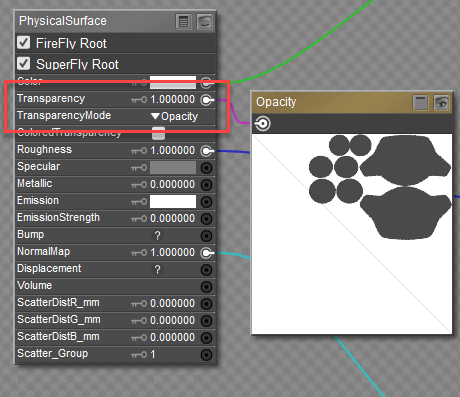Click the EmissionStrength value field

pos(172,218)
